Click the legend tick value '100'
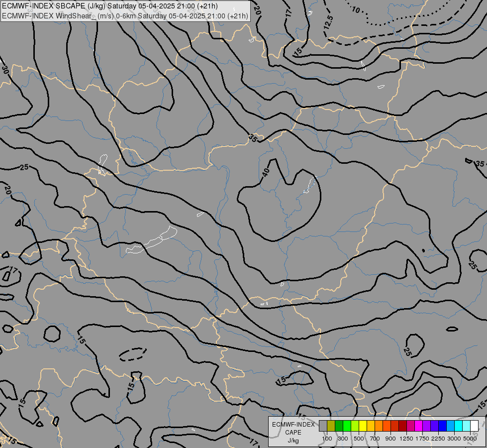This screenshot has height=448, width=487. click(327, 439)
